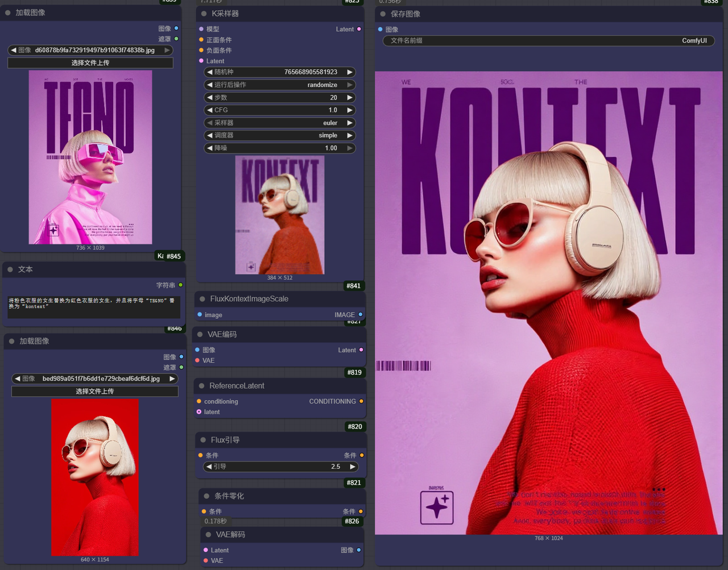
Task: Click the first 选择文件上传 button
Action: click(90, 63)
